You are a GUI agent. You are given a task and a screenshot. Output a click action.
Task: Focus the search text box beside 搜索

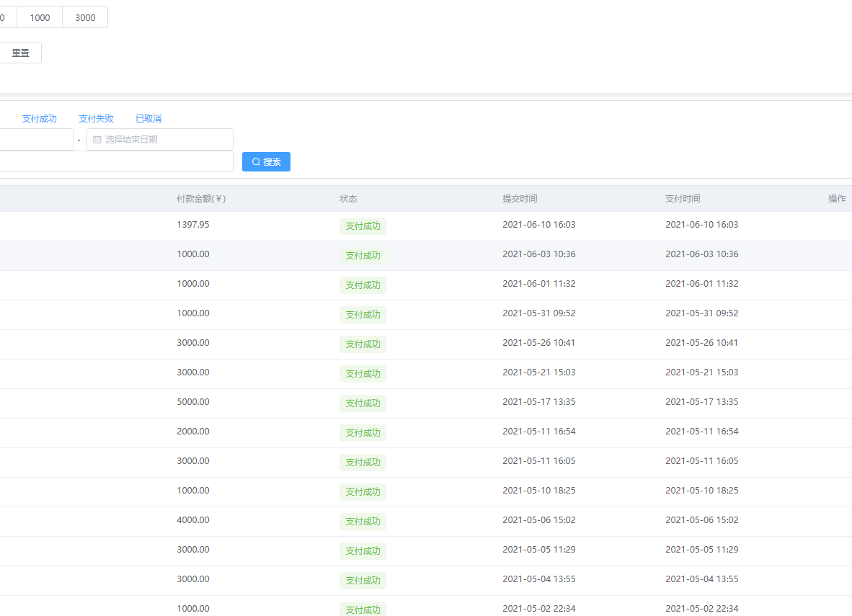coord(115,161)
